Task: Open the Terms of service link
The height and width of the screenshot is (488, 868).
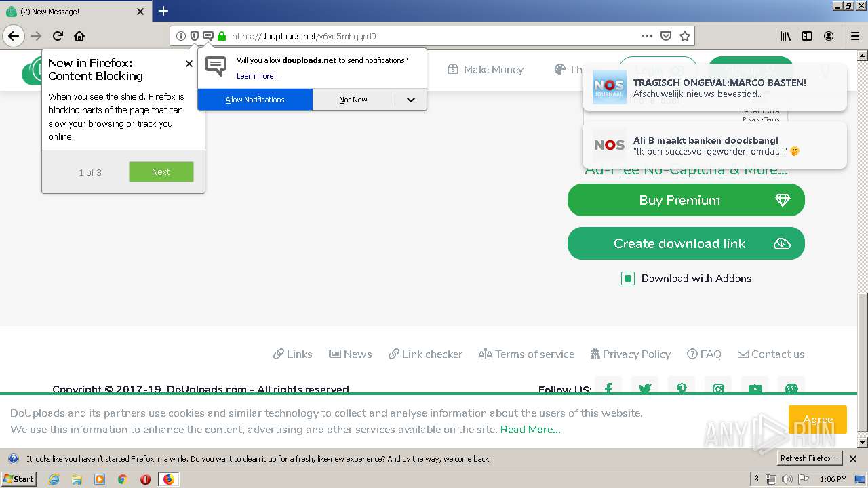Action: click(x=526, y=354)
